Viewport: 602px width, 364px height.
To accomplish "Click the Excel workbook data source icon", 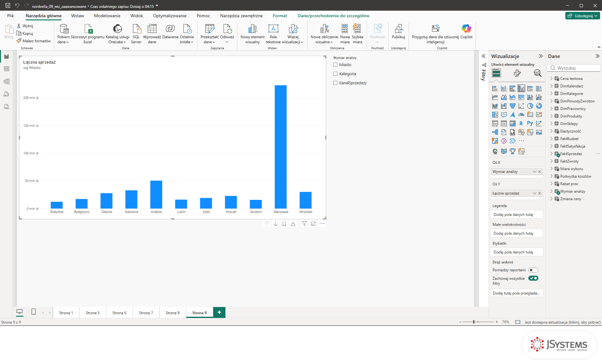I will click(x=88, y=29).
